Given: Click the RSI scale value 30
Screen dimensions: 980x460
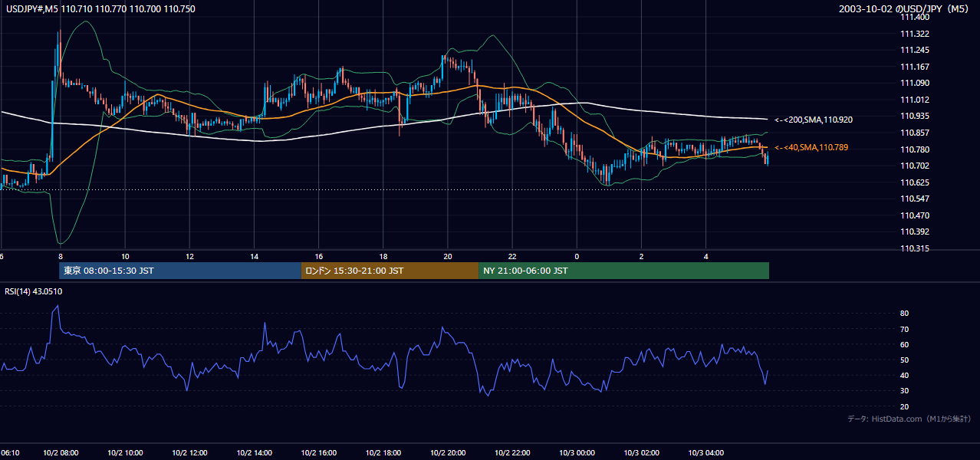Looking at the screenshot, I should (905, 390).
